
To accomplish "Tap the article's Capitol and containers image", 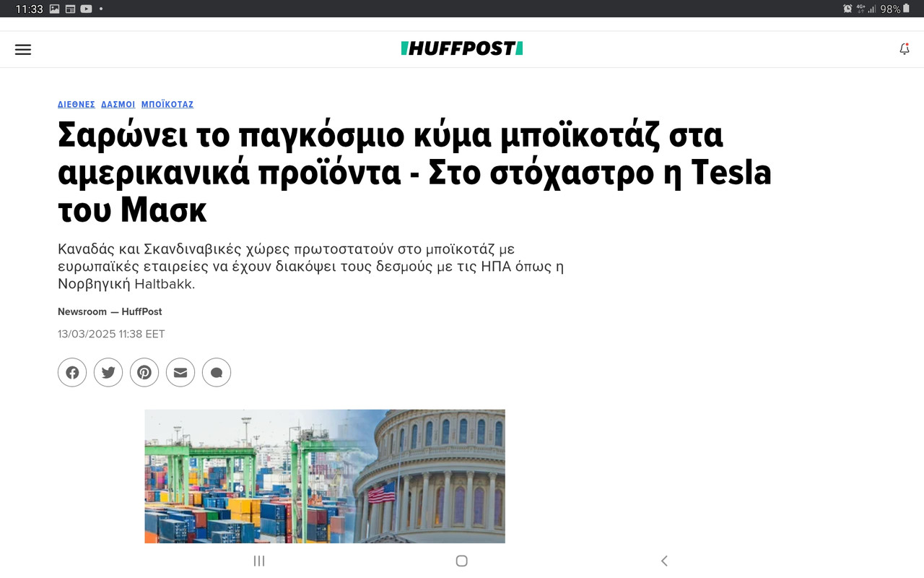I will [x=325, y=475].
